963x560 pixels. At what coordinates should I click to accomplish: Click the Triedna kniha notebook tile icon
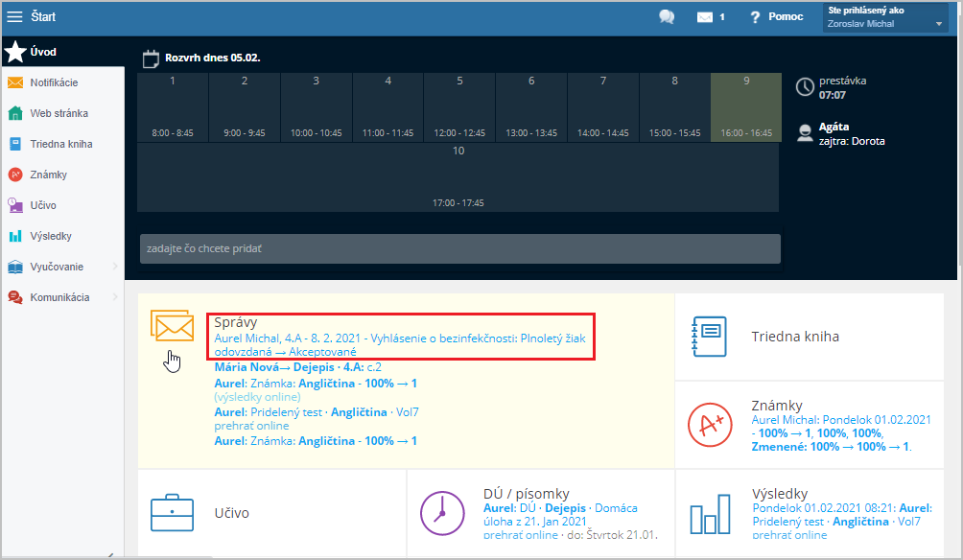coord(710,337)
